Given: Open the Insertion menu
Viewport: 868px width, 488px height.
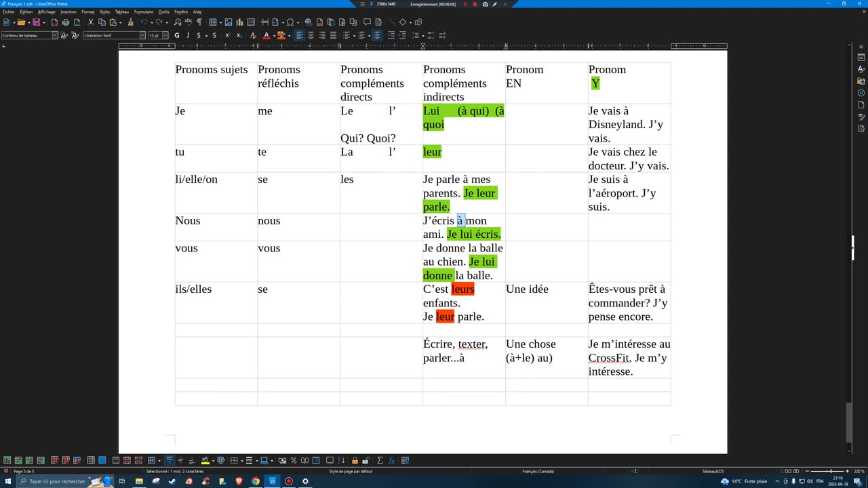Looking at the screenshot, I should point(68,12).
